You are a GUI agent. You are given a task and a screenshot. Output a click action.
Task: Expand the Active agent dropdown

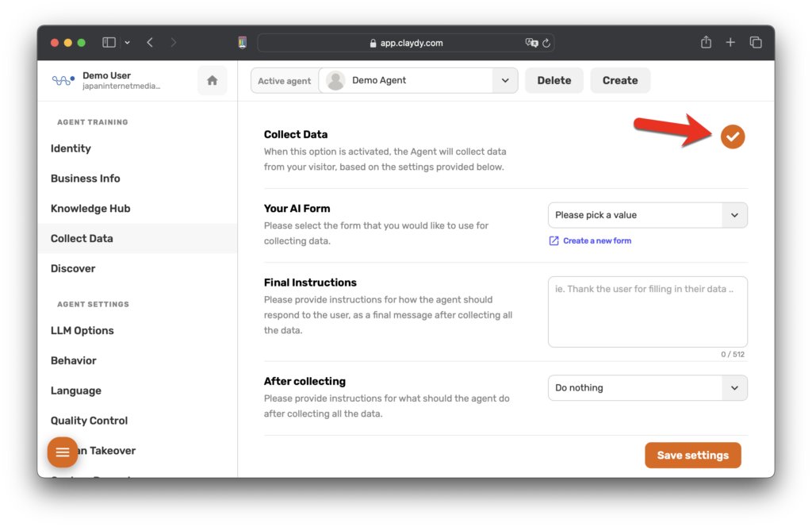pos(504,80)
